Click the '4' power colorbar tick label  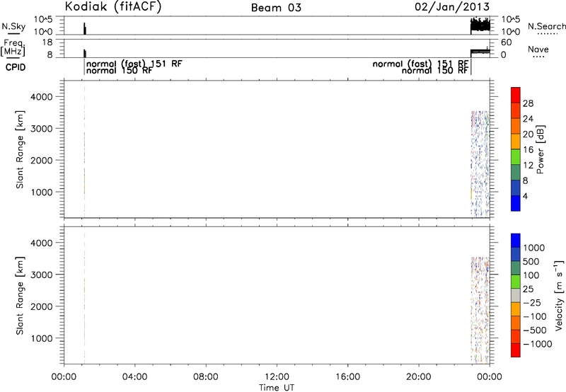coord(525,197)
